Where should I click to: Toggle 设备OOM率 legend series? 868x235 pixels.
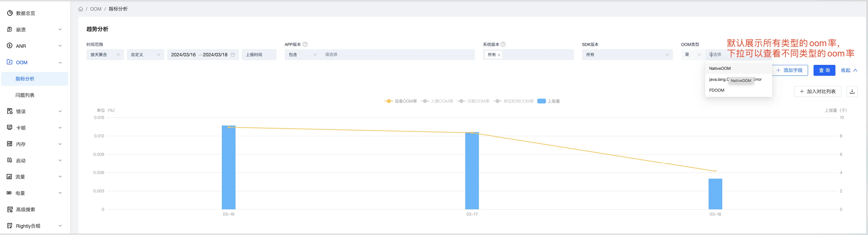point(400,101)
